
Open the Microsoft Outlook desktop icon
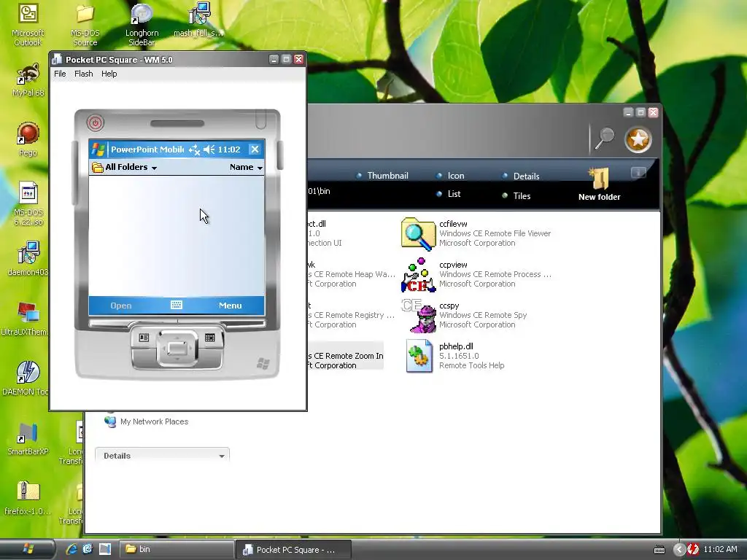[x=28, y=25]
